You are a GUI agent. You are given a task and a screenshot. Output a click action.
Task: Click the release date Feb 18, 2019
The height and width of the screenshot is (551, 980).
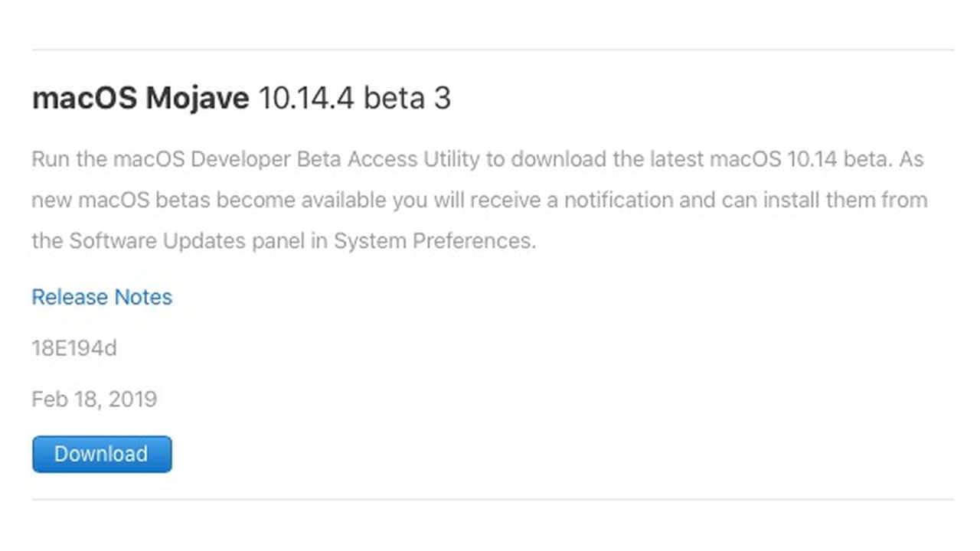coord(93,399)
